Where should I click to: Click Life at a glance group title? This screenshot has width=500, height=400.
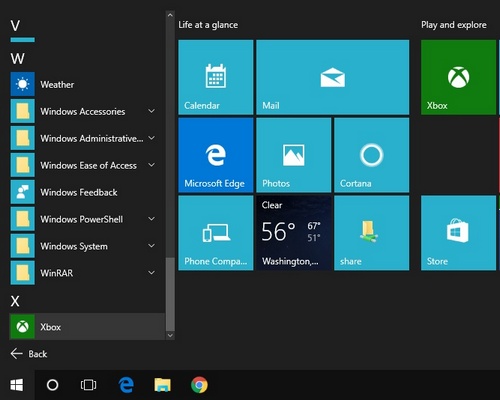point(208,25)
